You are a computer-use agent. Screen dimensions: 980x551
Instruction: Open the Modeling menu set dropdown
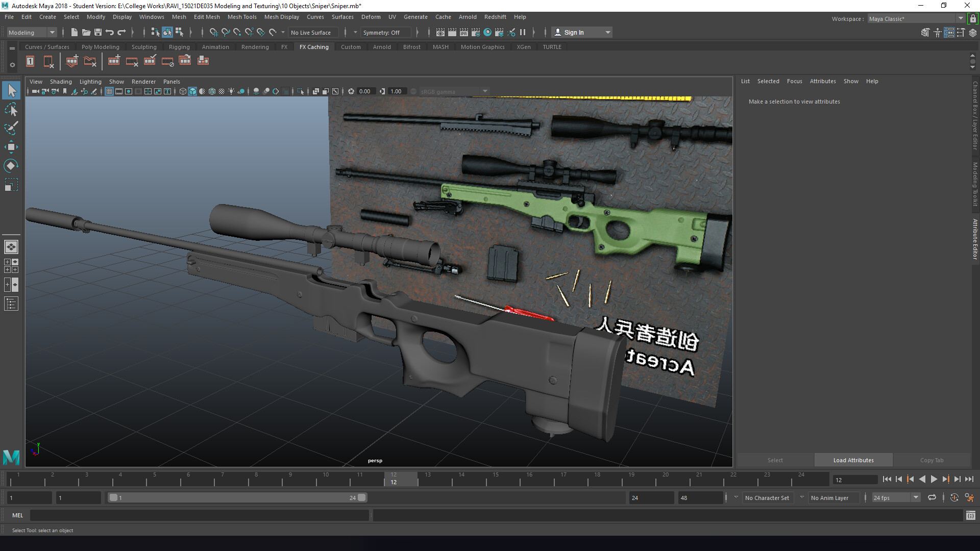(x=32, y=32)
